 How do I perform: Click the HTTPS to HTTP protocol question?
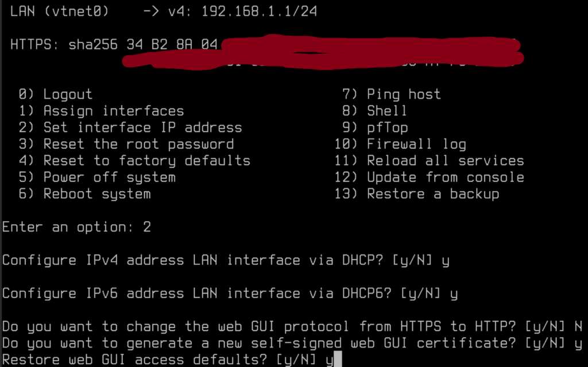[x=292, y=327]
